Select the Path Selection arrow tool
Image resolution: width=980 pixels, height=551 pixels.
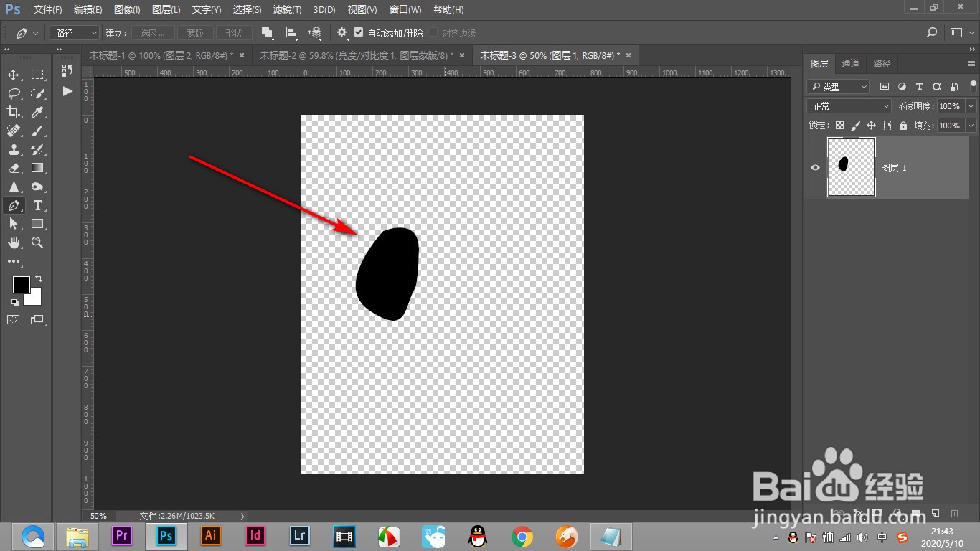pos(13,224)
